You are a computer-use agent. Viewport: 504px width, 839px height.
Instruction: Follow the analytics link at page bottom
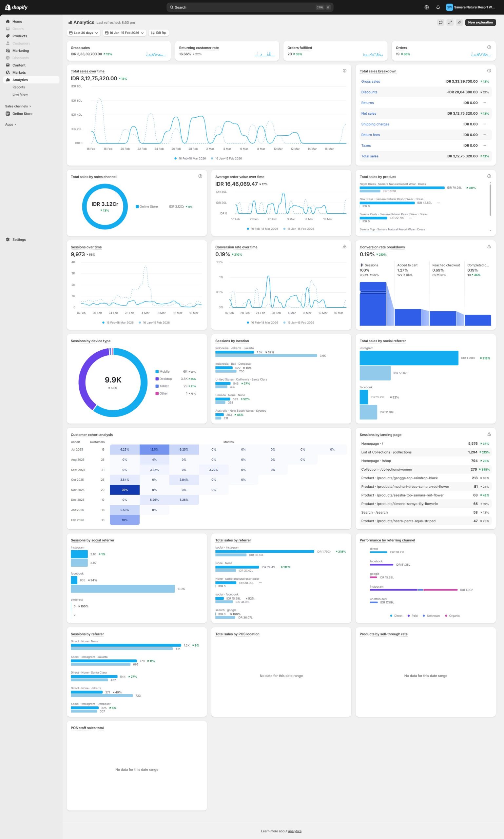tap(295, 831)
